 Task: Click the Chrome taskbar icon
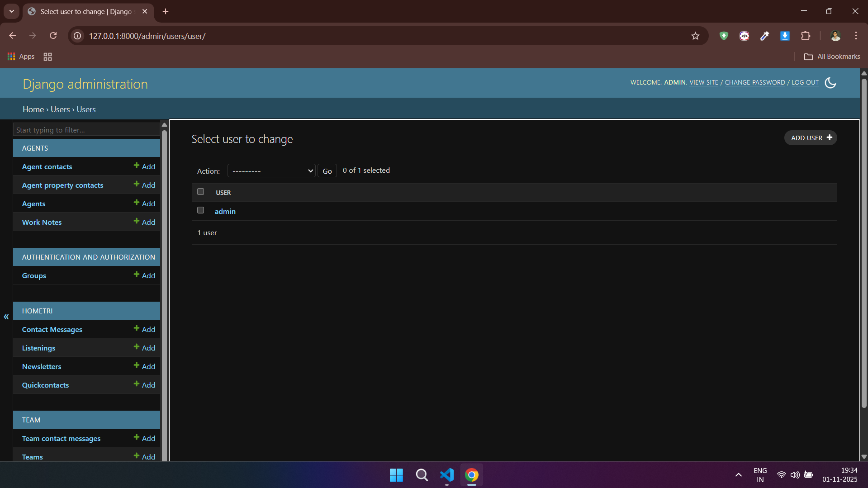(472, 475)
